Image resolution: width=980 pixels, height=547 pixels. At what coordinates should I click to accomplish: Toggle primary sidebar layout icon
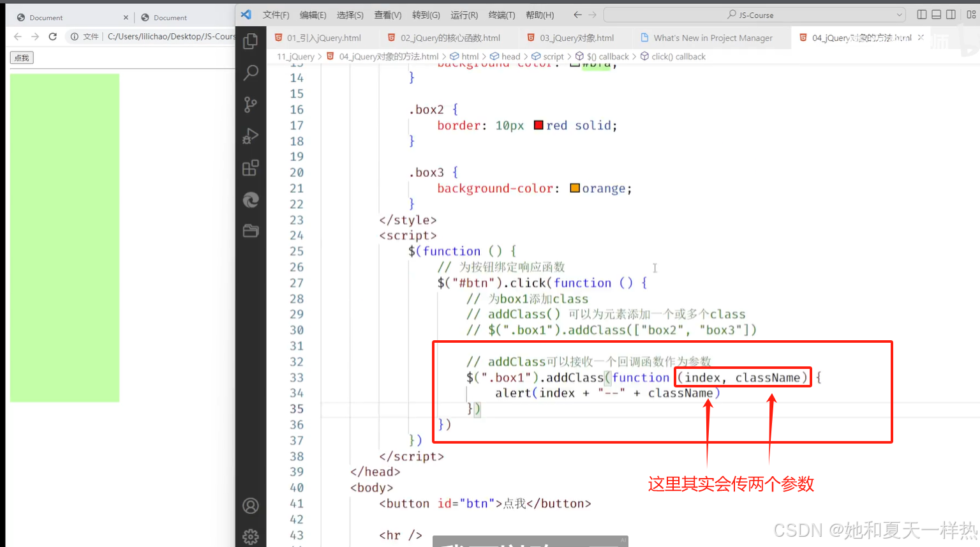point(922,15)
